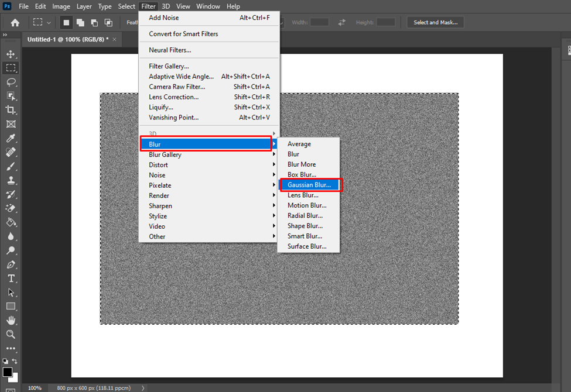This screenshot has width=571, height=392.
Task: Reset default foreground and background colors
Action: [x=5, y=361]
